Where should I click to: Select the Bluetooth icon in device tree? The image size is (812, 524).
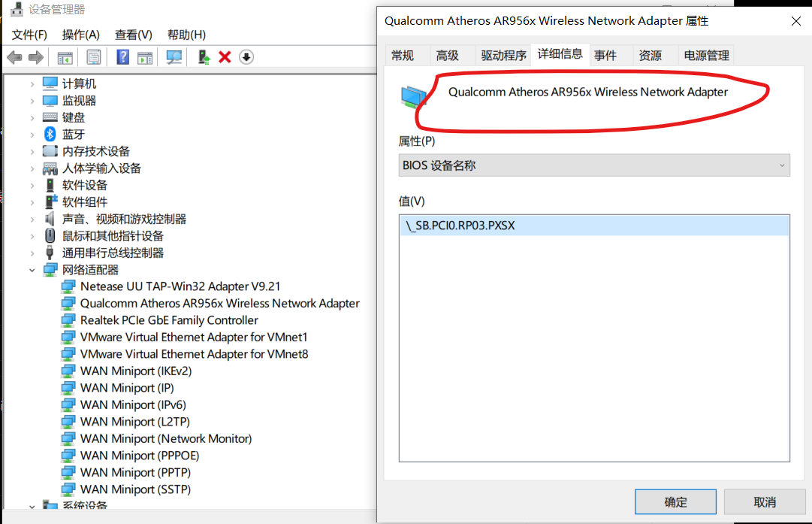[50, 135]
